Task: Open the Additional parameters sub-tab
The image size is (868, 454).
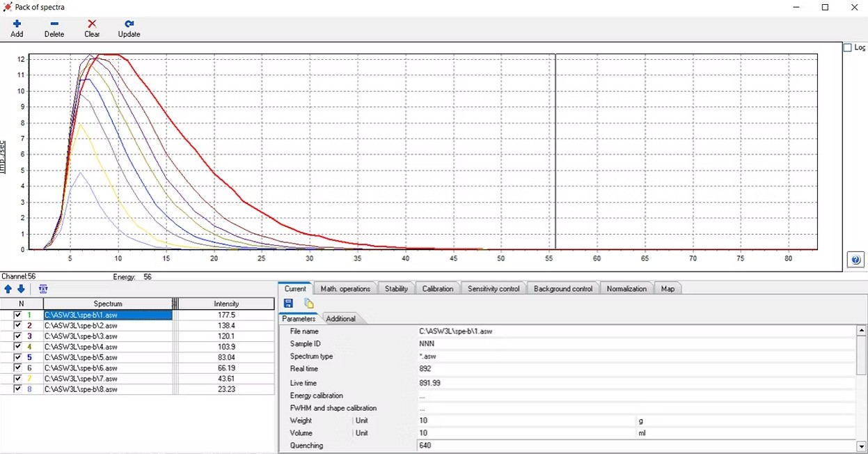Action: [x=341, y=318]
